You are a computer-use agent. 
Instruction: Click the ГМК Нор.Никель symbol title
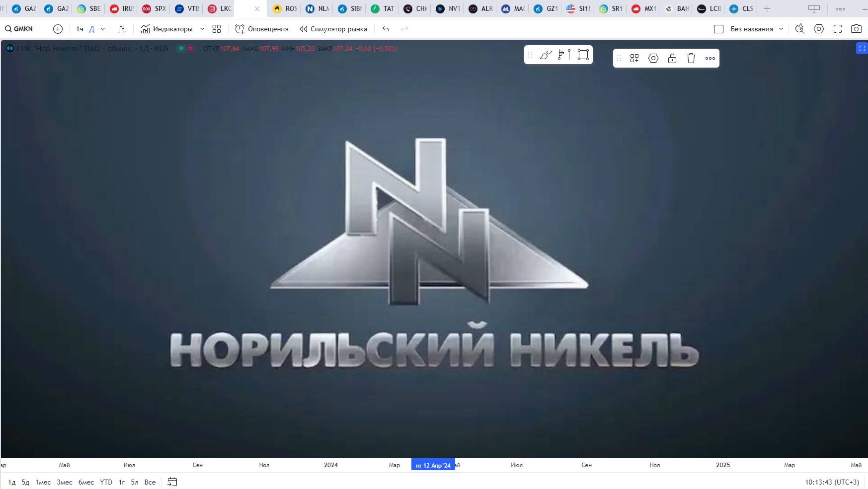(75, 48)
